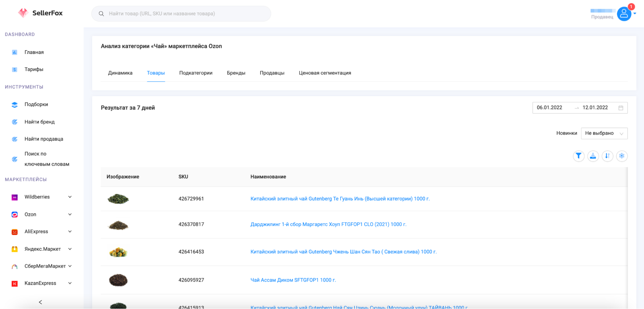Click the Яндекс.Маркет icon

[14, 249]
